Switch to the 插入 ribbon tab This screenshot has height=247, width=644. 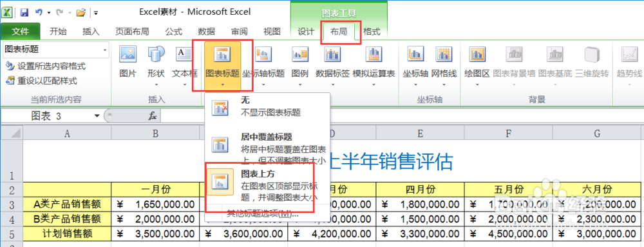coord(91,32)
